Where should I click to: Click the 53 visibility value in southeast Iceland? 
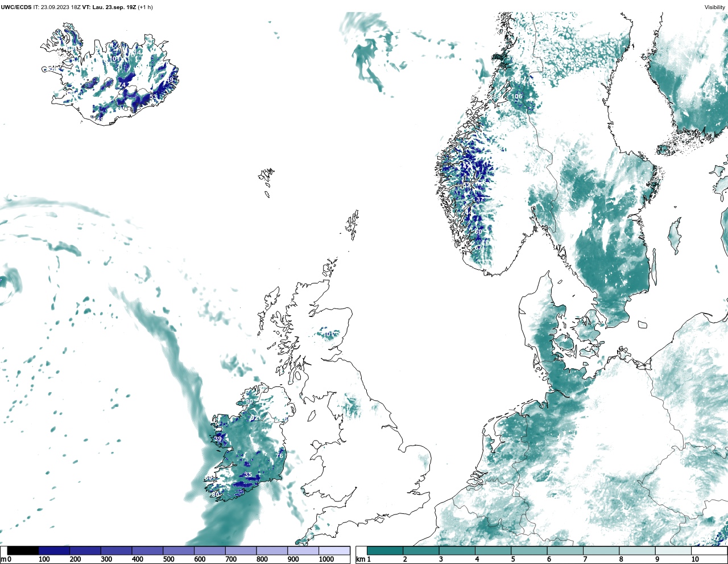pos(153,97)
